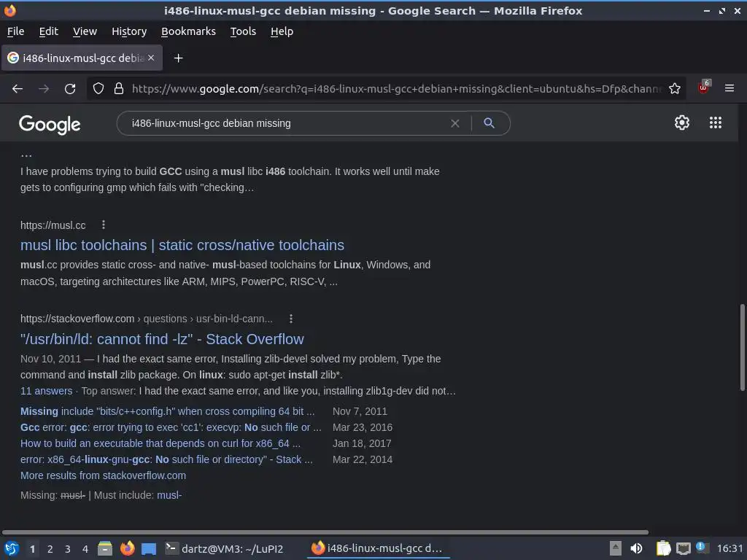Select the i486-linux-musl-gcc browser tab
Image resolution: width=747 pixels, height=560 pixels.
82,58
